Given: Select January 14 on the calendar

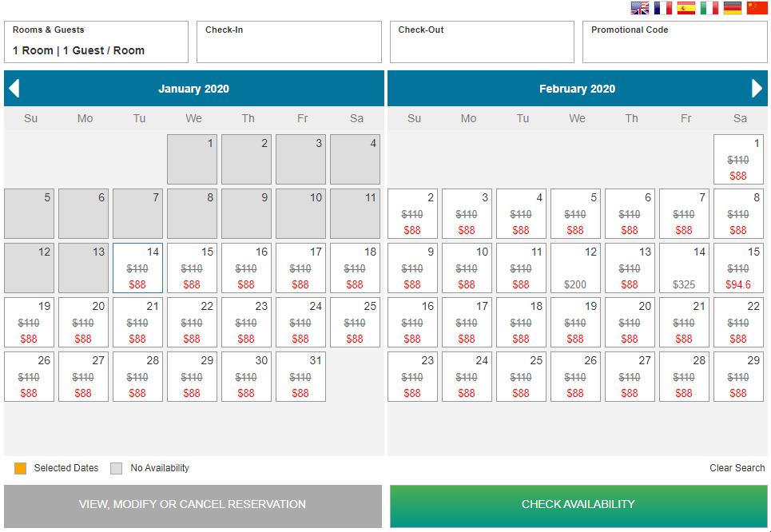Looking at the screenshot, I should point(137,268).
